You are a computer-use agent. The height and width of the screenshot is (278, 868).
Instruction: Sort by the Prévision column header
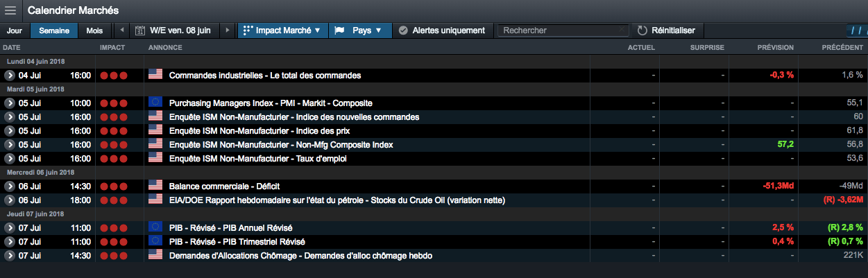[x=775, y=47]
